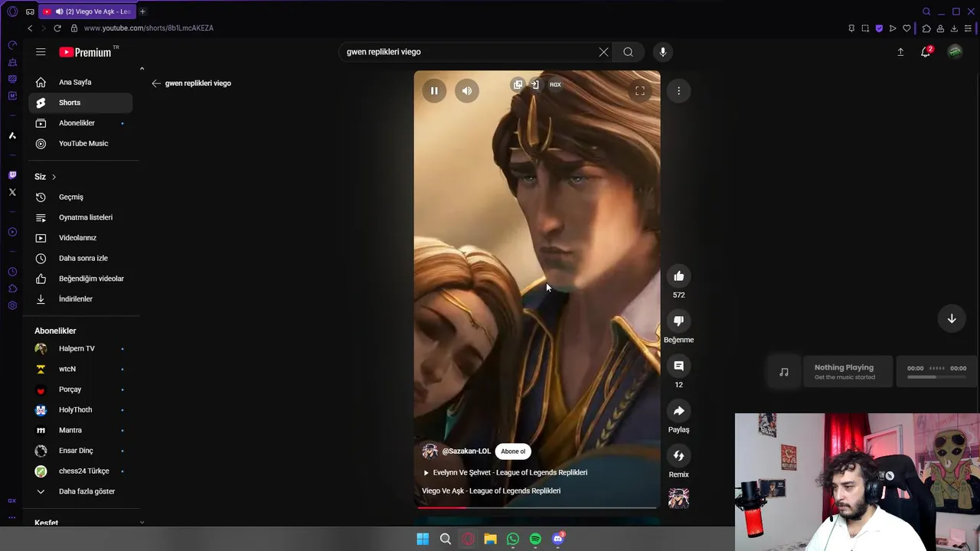Open Oynatma listeleri
The width and height of the screenshot is (980, 551).
point(80,217)
